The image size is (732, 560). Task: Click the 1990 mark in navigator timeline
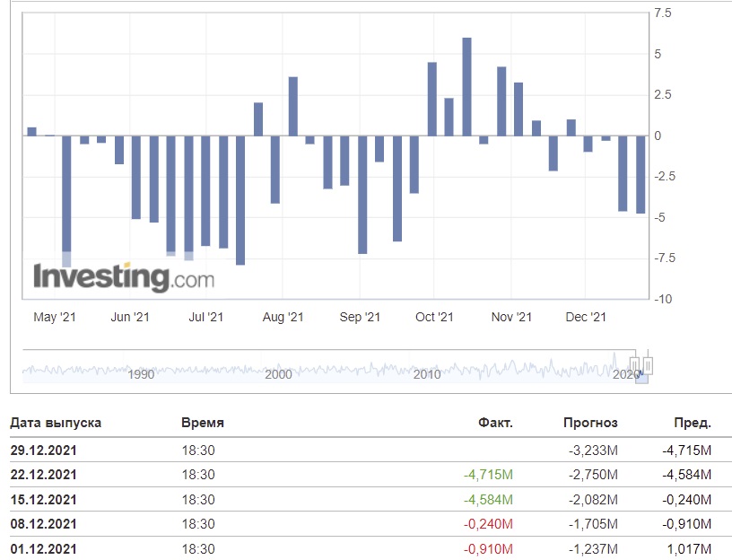pos(141,374)
